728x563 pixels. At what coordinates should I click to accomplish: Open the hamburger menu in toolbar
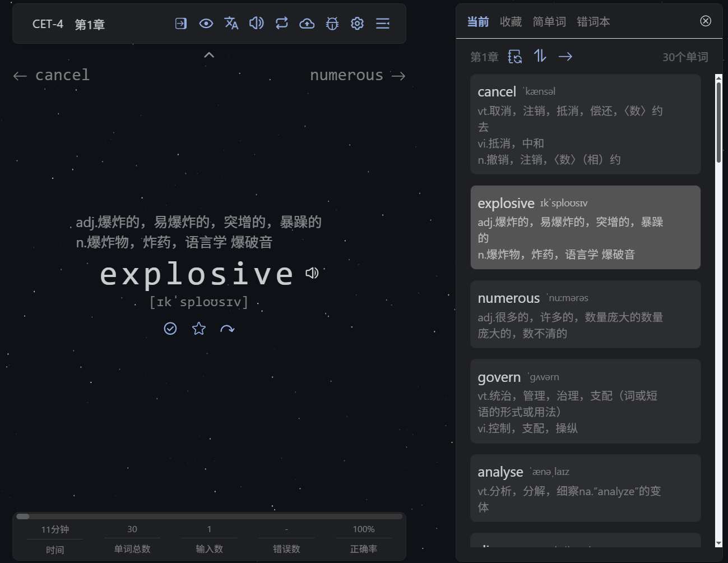click(383, 24)
